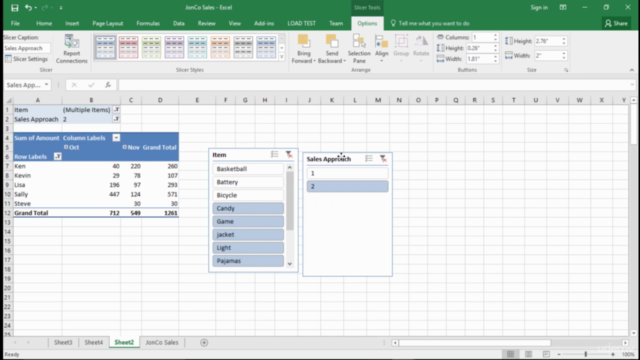This screenshot has height=360, width=640.
Task: Apply the red slicer style
Action: [128, 47]
